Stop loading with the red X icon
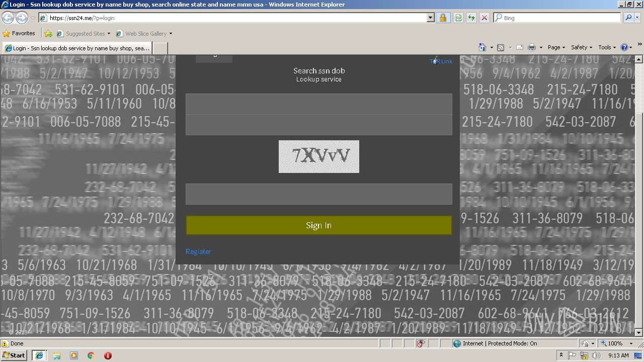This screenshot has height=362, width=644. click(x=485, y=18)
